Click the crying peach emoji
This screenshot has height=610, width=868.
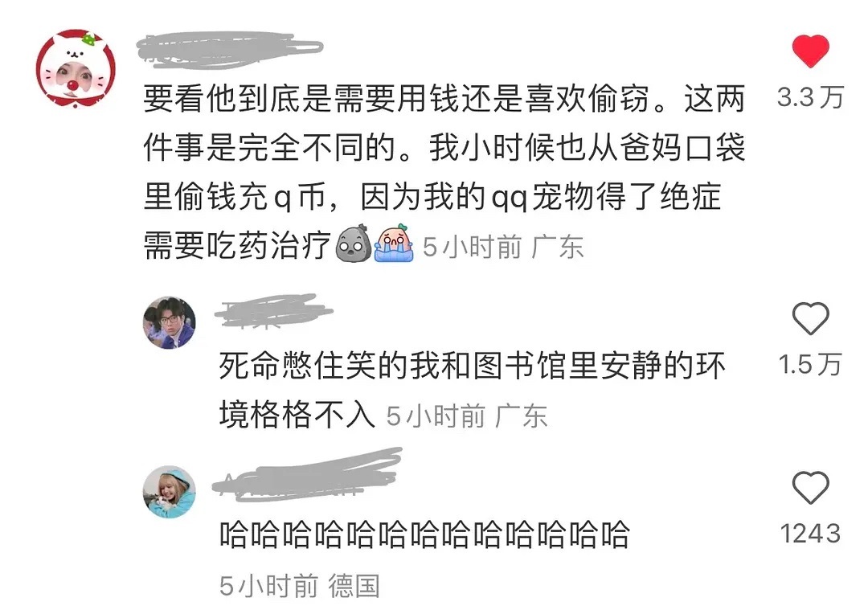(394, 244)
